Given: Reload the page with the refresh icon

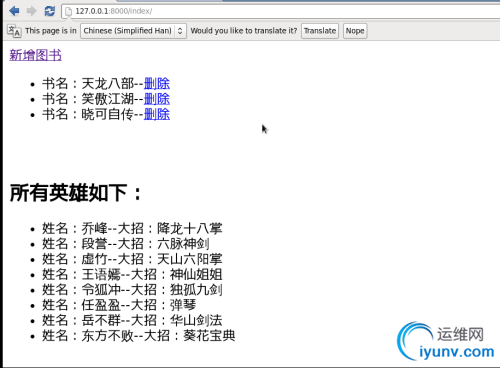Looking at the screenshot, I should pos(50,11).
